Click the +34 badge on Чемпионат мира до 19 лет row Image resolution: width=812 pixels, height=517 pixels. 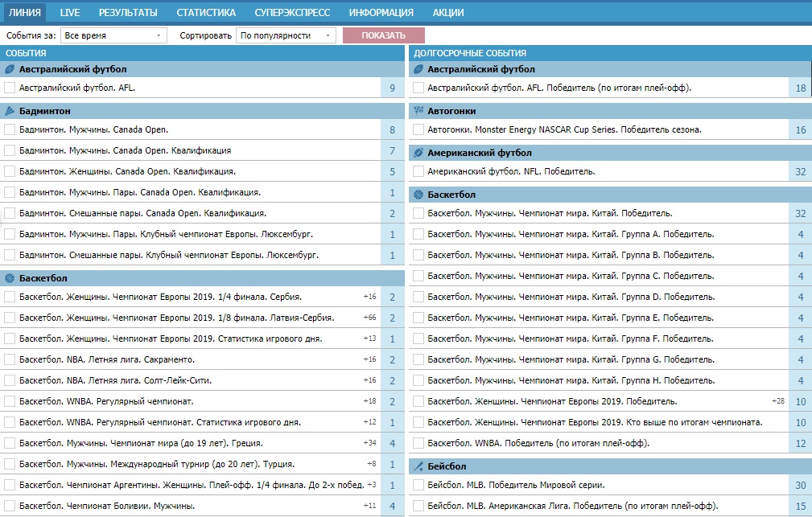(369, 443)
